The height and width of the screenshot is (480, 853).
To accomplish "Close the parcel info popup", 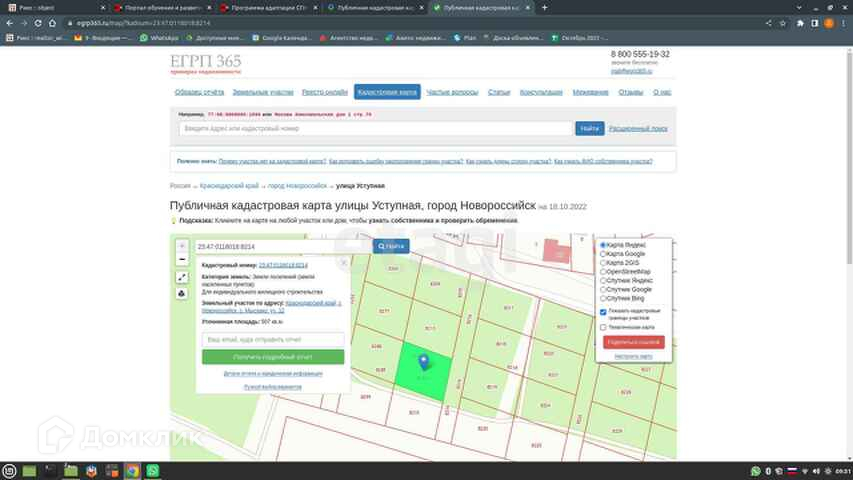I will [x=344, y=262].
